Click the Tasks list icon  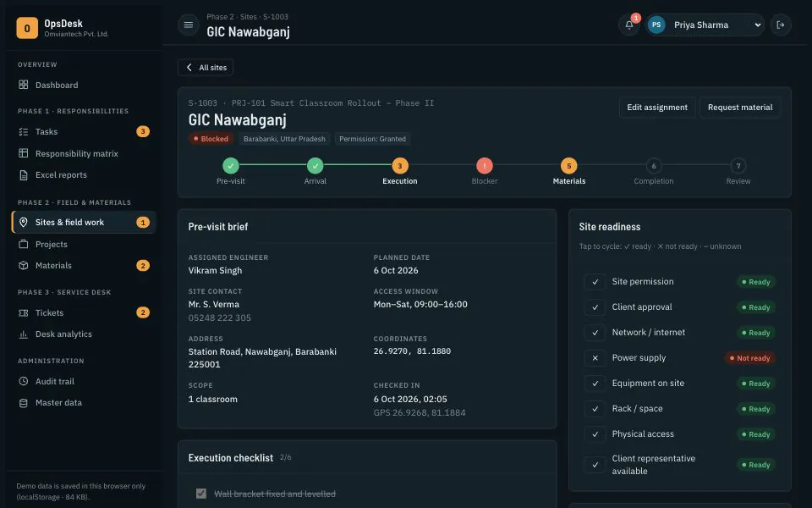[24, 132]
